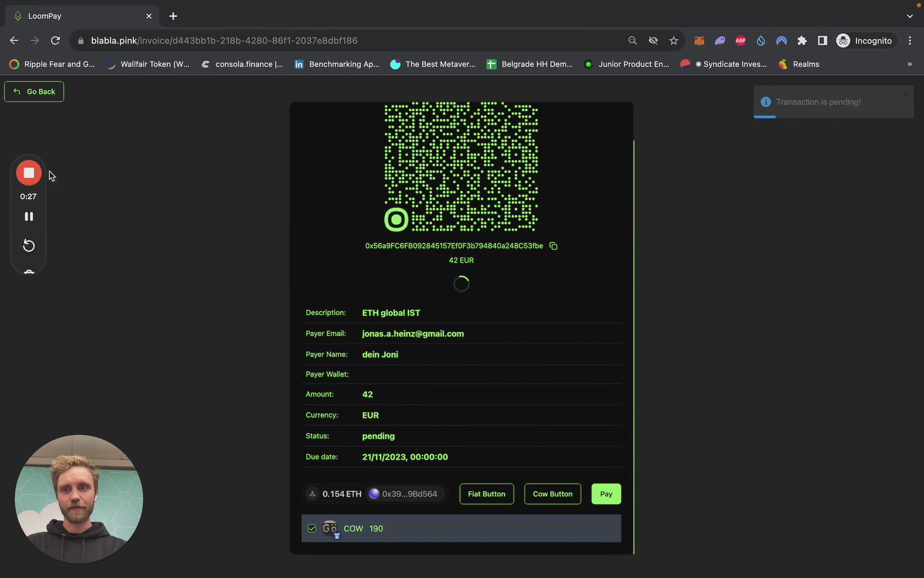
Task: Open the consola.finance bookmark
Action: point(242,64)
